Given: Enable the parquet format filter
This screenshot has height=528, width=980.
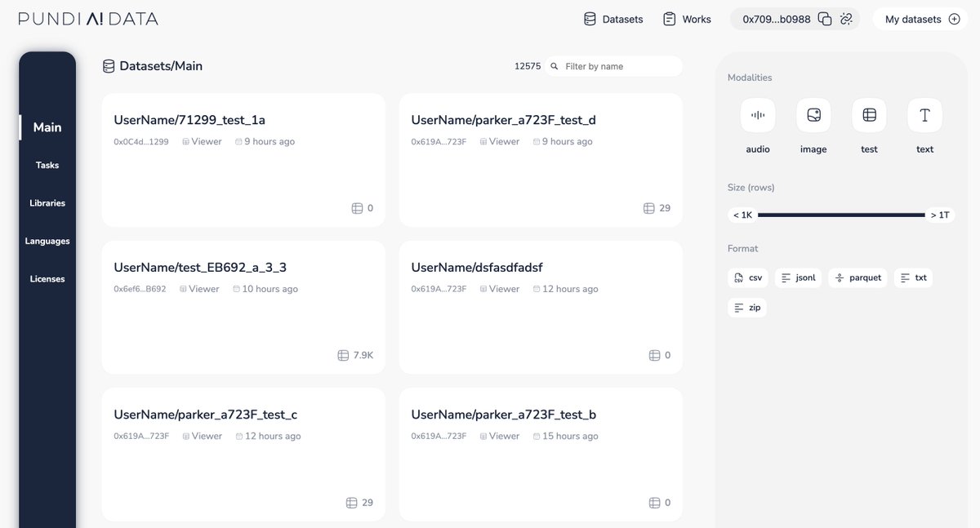Looking at the screenshot, I should coord(857,277).
